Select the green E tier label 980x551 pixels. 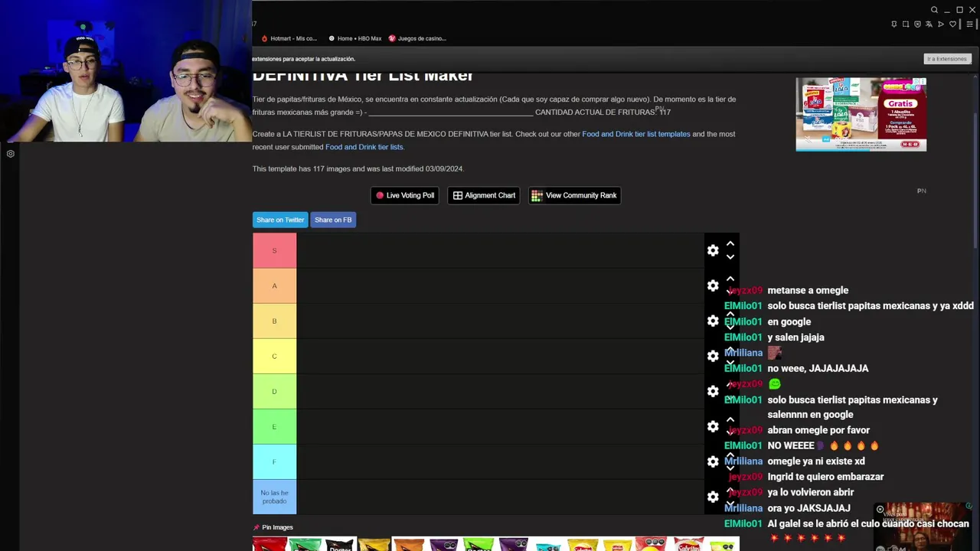tap(274, 426)
